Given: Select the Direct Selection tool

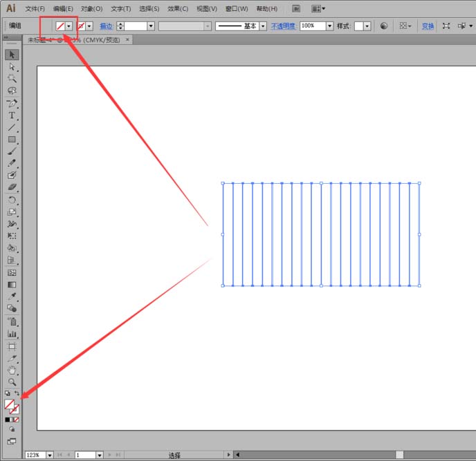Looking at the screenshot, I should [x=12, y=67].
